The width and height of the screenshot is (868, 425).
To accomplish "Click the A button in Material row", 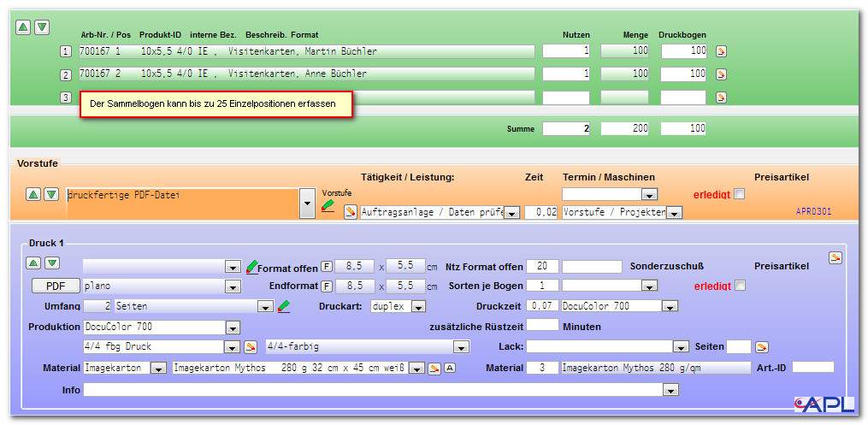I will click(x=450, y=368).
